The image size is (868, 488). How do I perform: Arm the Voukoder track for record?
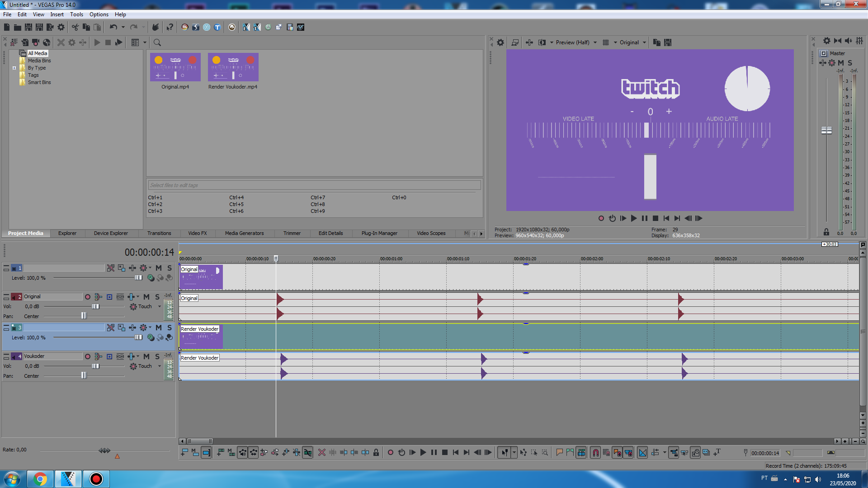88,357
